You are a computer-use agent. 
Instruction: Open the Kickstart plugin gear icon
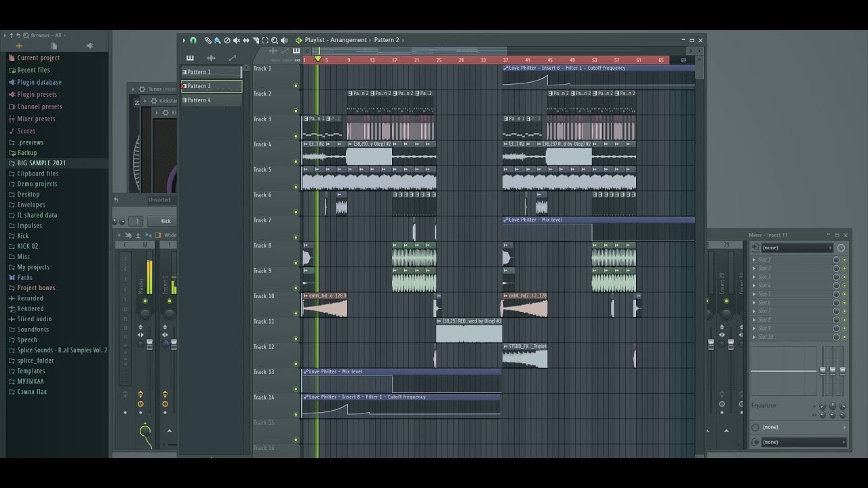[x=154, y=101]
